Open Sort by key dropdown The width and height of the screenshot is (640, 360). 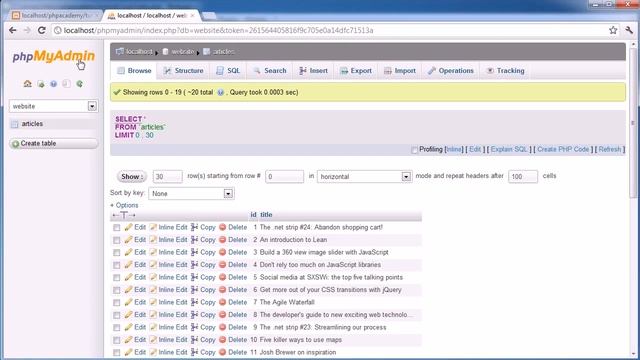pyautogui.click(x=191, y=193)
